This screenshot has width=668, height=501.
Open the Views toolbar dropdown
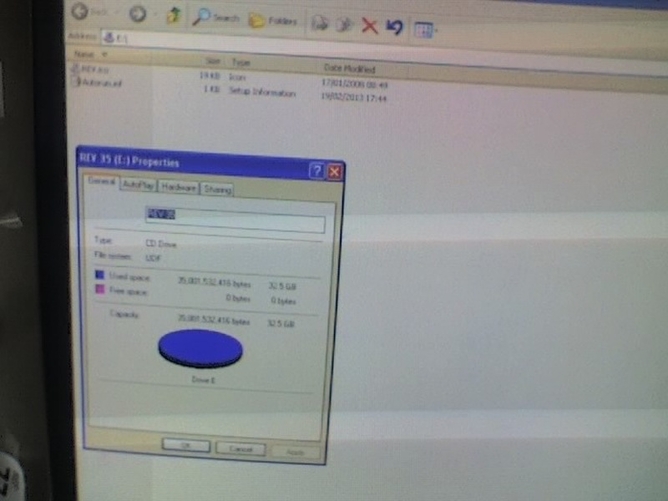(x=425, y=30)
